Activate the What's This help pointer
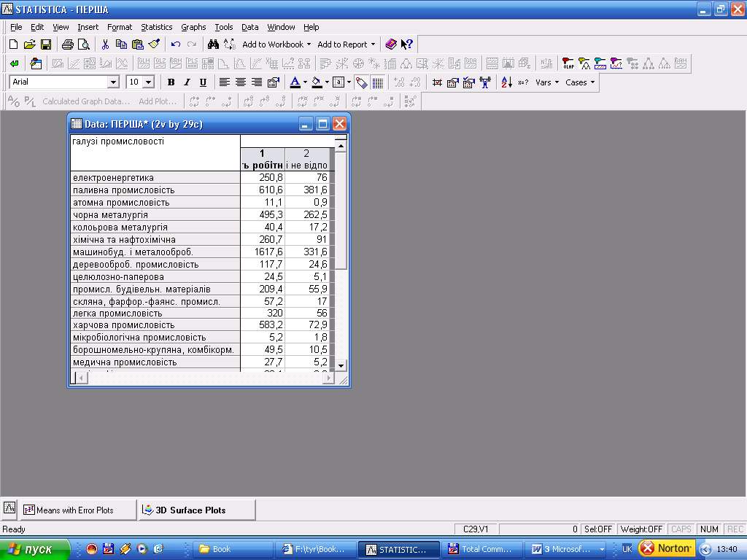This screenshot has height=560, width=747. [x=406, y=44]
